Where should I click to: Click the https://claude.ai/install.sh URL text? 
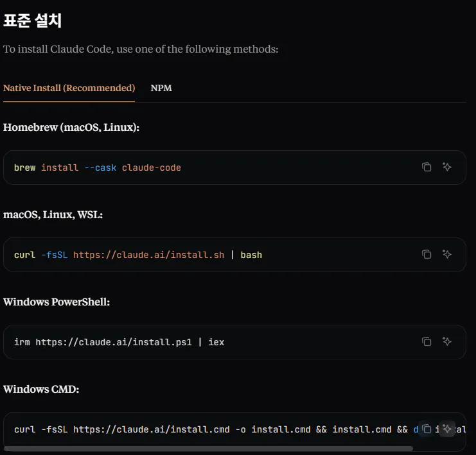[x=149, y=255]
